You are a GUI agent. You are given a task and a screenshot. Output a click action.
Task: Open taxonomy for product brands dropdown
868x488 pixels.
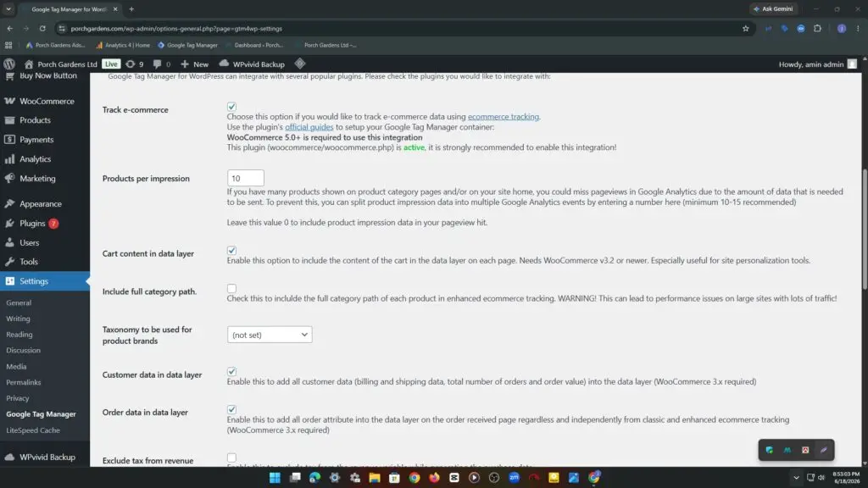click(270, 335)
